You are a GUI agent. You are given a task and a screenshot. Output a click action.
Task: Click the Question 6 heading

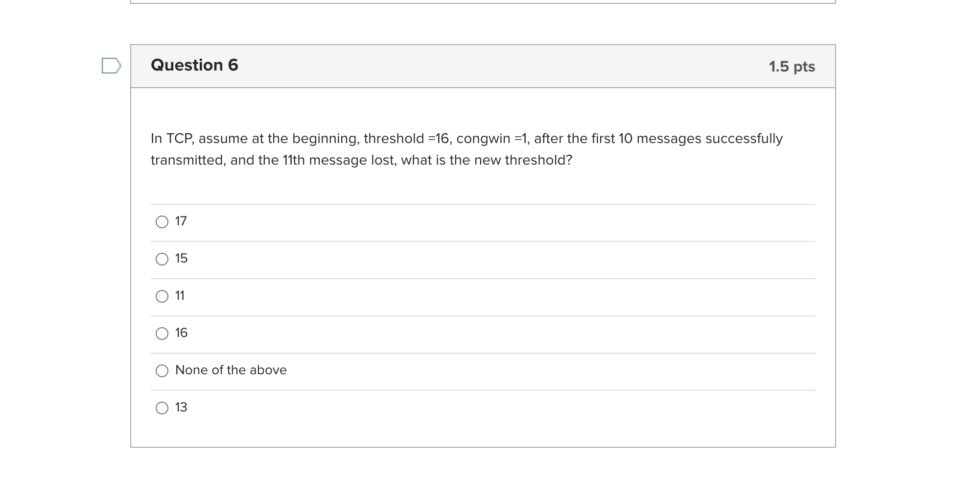tap(194, 65)
